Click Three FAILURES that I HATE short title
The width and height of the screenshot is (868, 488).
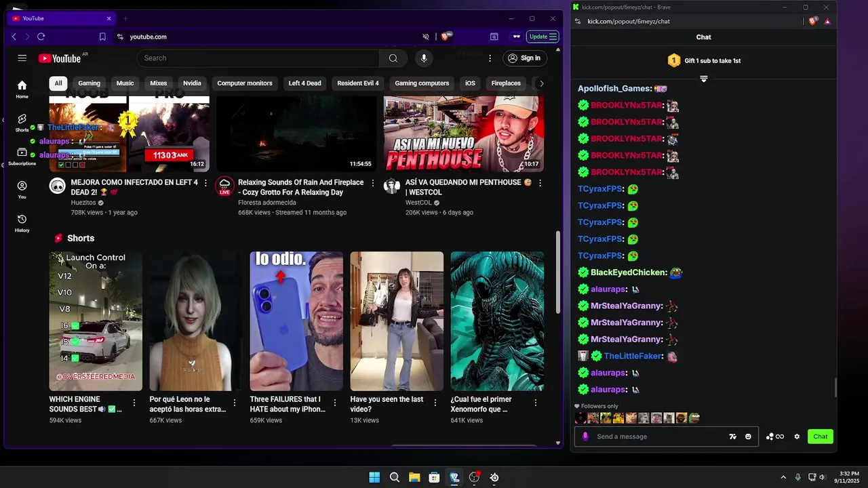tap(288, 405)
